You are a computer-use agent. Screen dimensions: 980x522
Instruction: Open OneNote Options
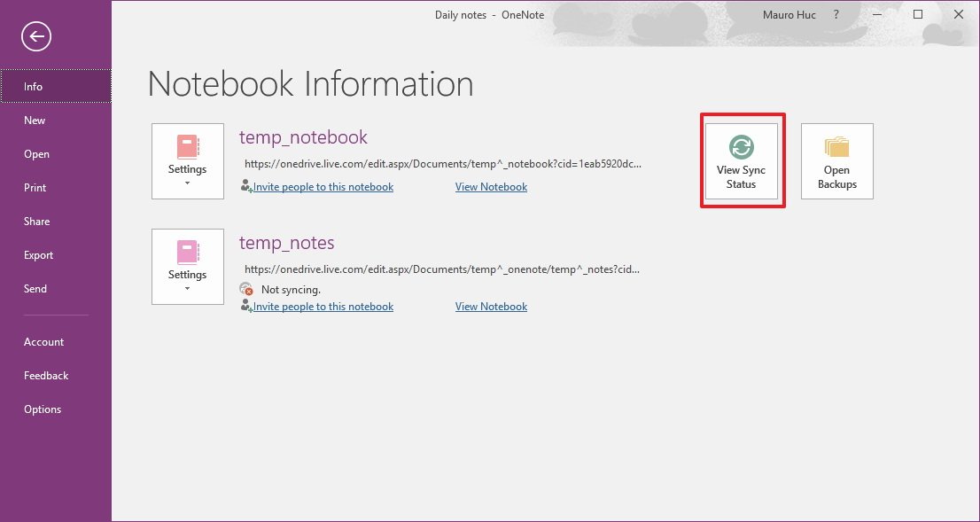[x=43, y=409]
